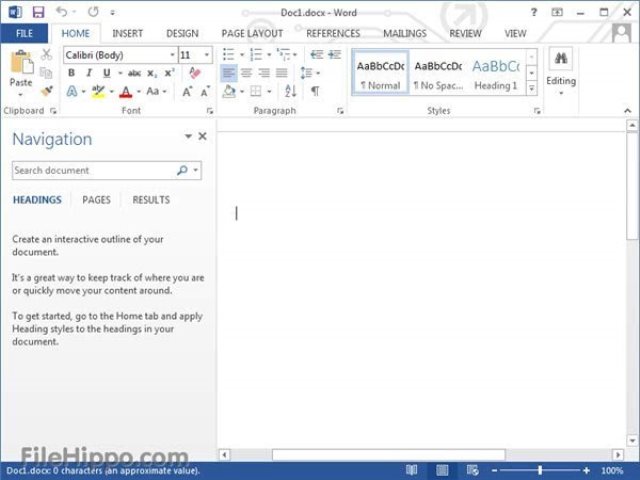Open Paragraph dialog launcher
Screen dimensions: 640x480
click(x=340, y=111)
